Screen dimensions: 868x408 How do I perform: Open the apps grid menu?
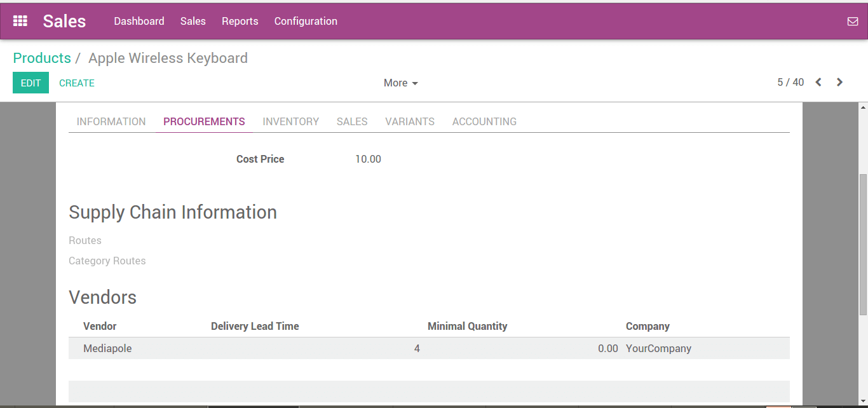click(x=20, y=20)
